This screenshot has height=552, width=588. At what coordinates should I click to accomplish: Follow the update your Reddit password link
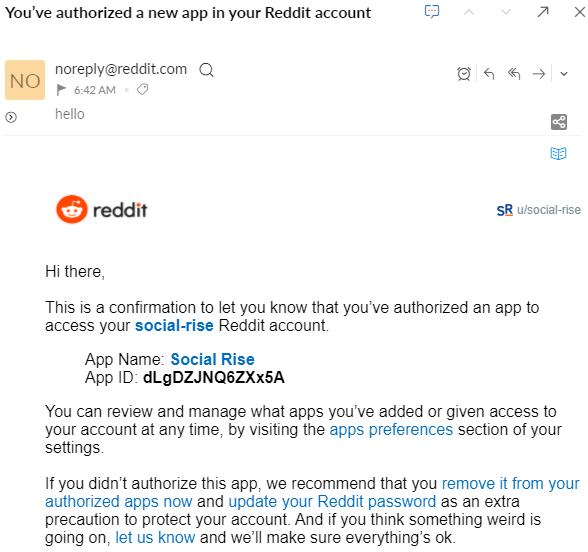pyautogui.click(x=332, y=502)
